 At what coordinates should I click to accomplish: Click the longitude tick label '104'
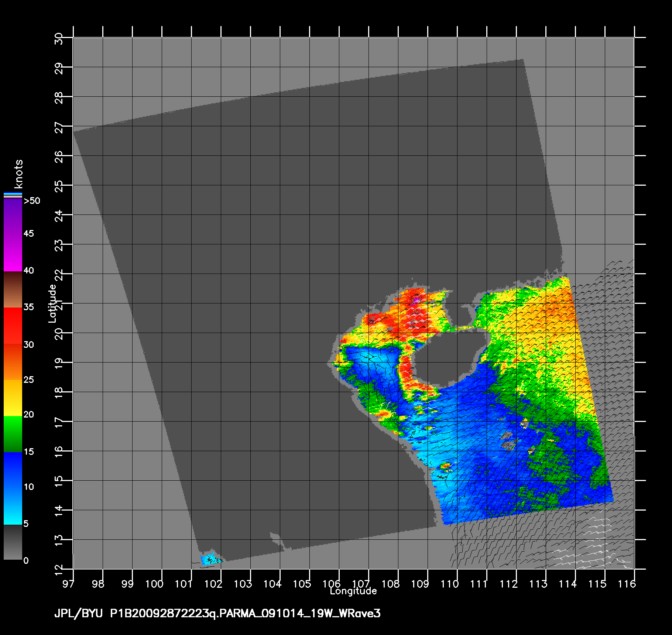click(272, 584)
